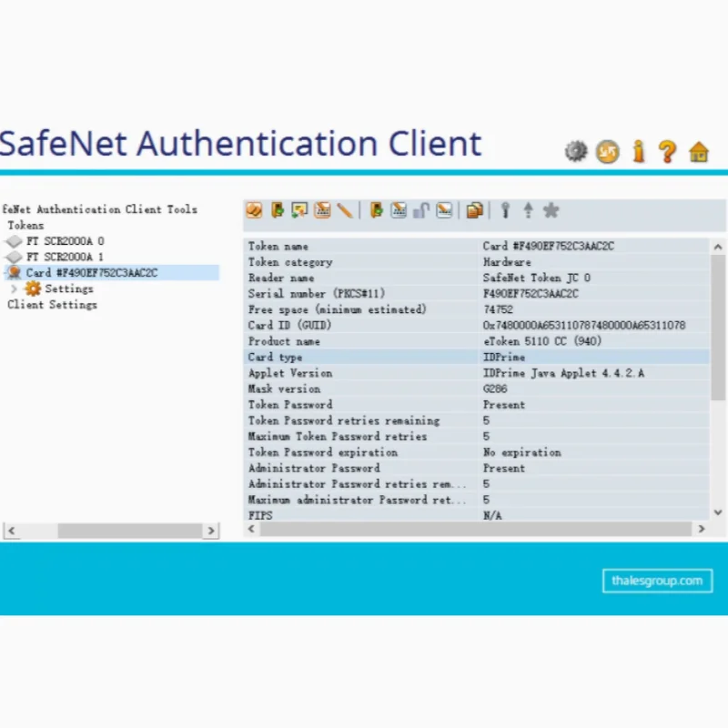Open the thalesgroup.com link
The height and width of the screenshot is (728, 728).
[x=657, y=581]
